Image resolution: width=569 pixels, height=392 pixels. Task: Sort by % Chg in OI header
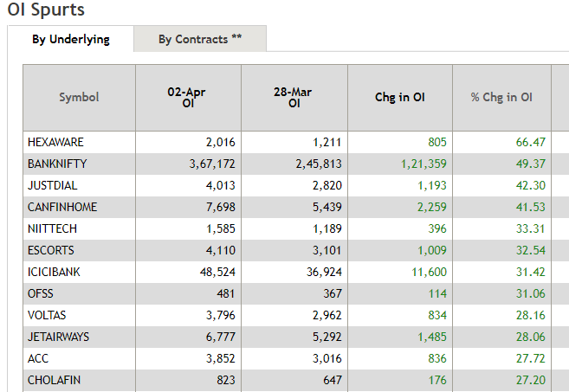coord(501,97)
